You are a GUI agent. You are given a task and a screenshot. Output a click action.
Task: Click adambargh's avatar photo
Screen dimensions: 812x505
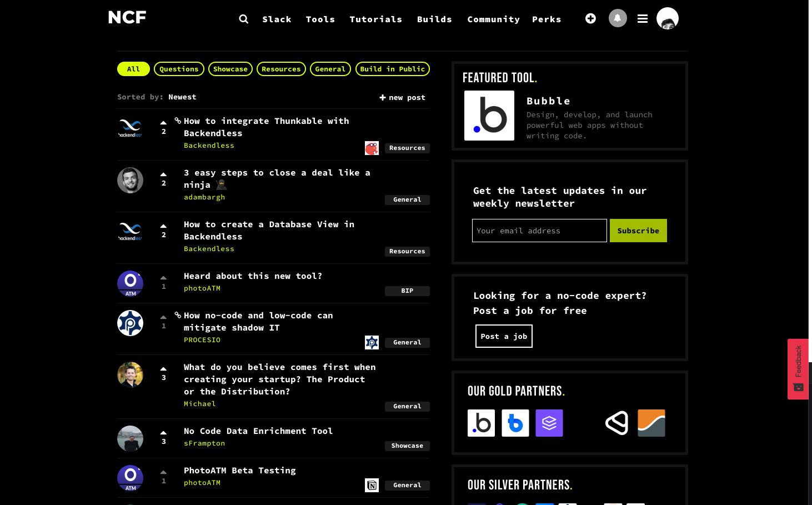[130, 180]
